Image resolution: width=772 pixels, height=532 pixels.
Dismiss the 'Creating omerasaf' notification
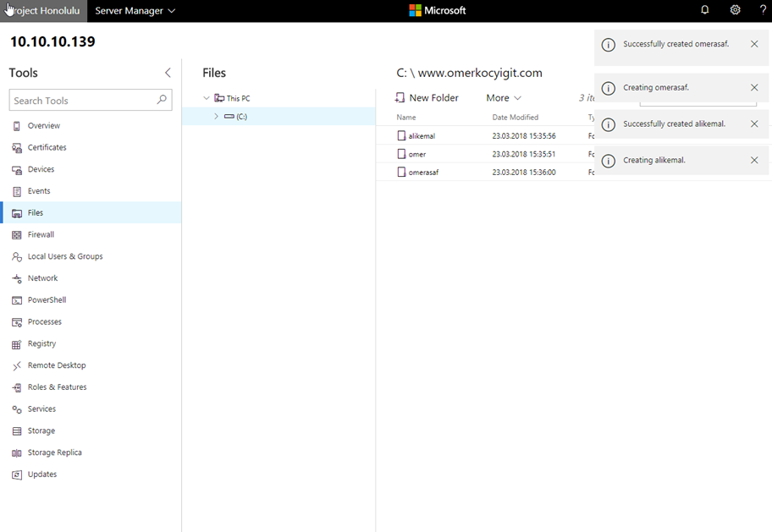[754, 87]
